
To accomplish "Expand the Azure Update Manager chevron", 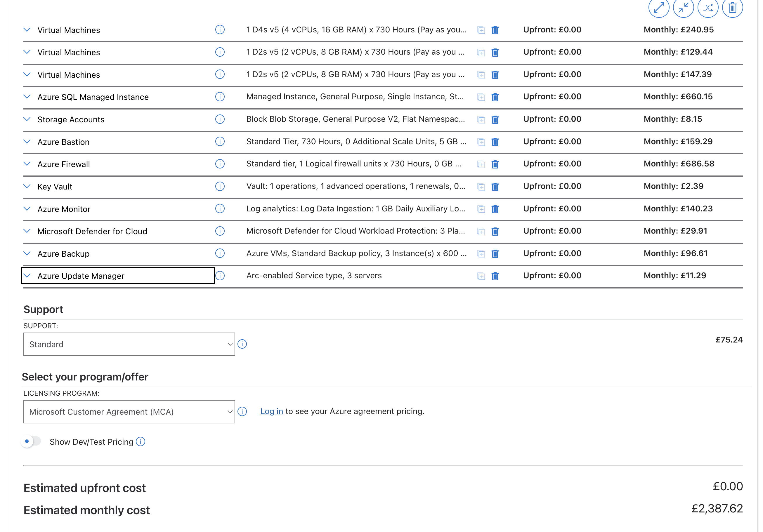I will [x=27, y=276].
